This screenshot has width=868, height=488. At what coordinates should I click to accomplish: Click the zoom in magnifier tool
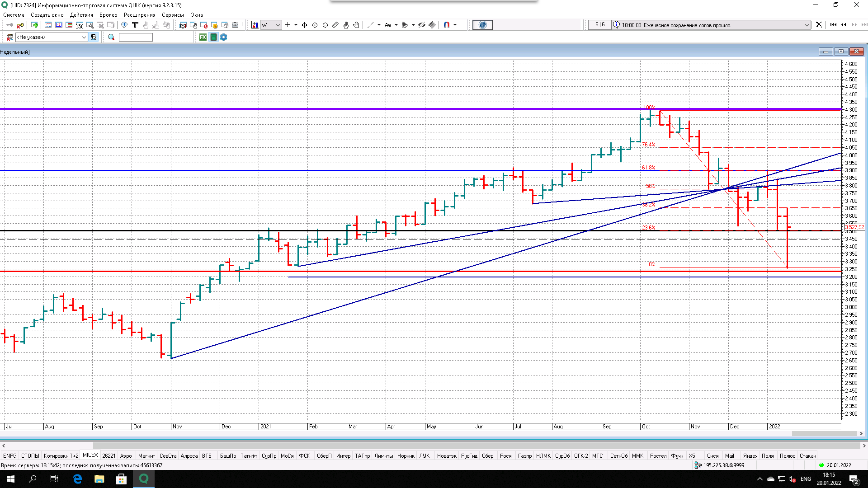pyautogui.click(x=315, y=25)
